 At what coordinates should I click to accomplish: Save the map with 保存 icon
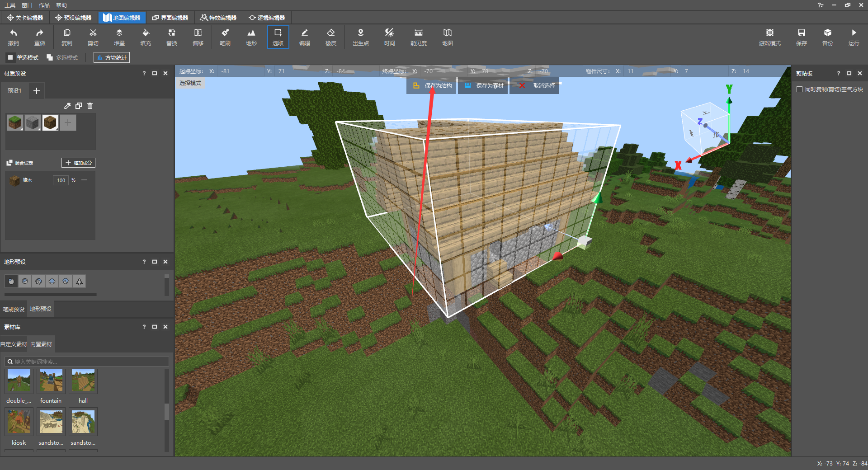[x=802, y=37]
